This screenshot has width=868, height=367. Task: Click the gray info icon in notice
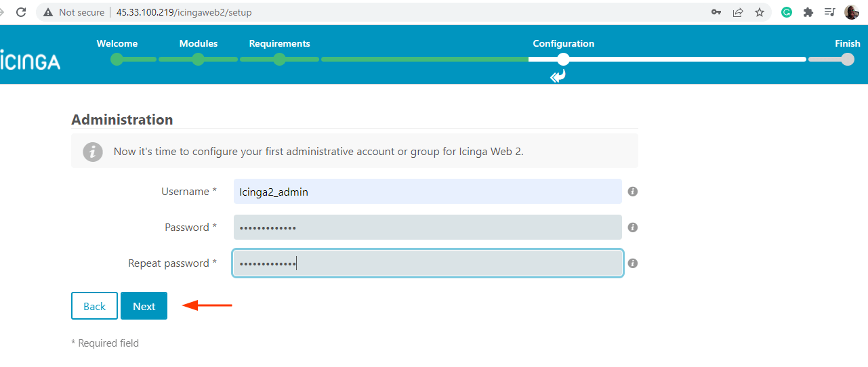pyautogui.click(x=93, y=152)
